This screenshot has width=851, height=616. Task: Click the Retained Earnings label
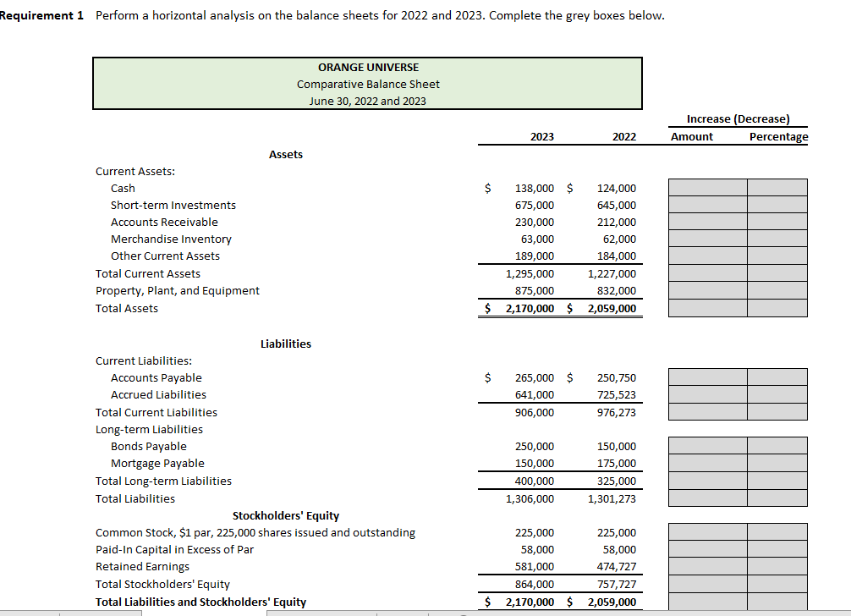[x=140, y=566]
